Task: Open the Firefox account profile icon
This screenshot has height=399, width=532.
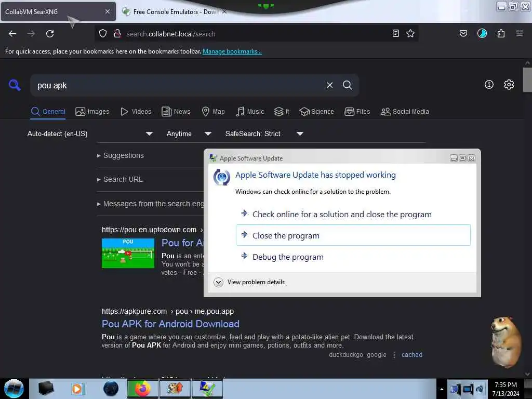Action: 482,33
